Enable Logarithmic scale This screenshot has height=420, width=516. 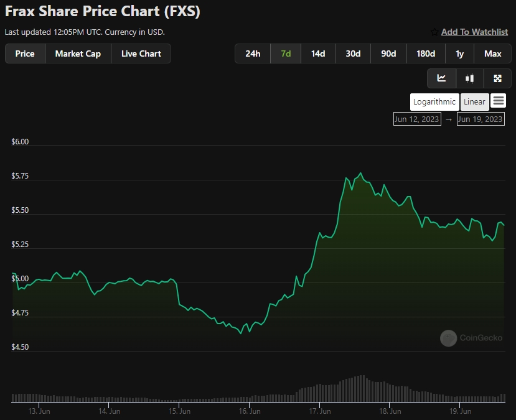pos(434,102)
